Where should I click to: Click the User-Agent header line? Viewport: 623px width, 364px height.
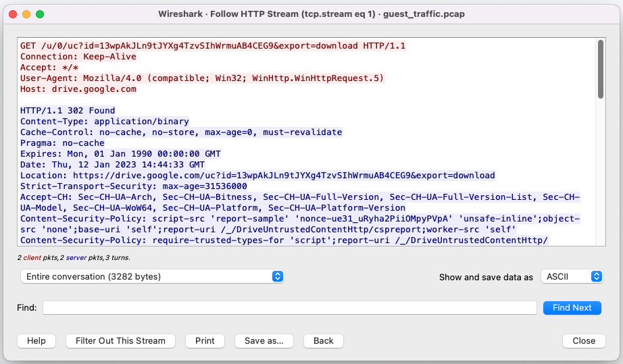click(202, 78)
